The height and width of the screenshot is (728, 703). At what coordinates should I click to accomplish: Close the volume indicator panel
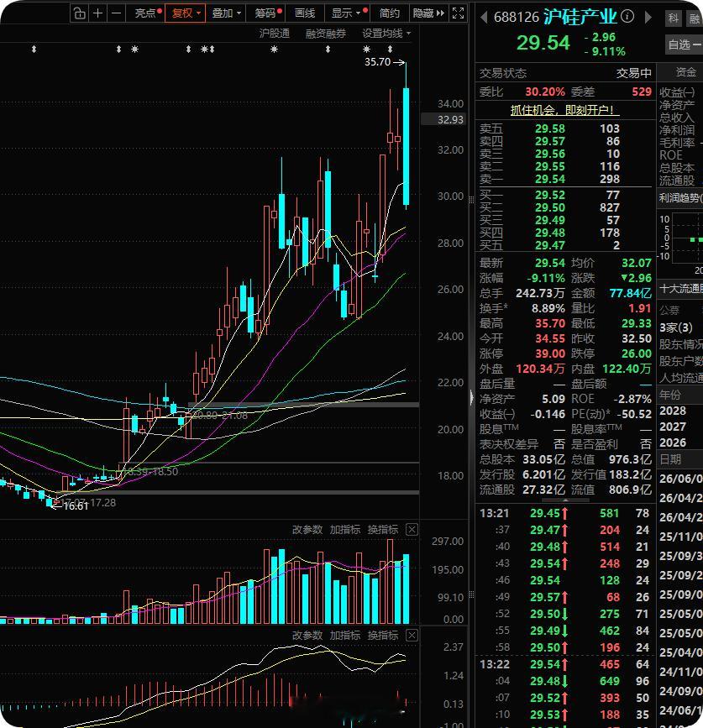click(x=412, y=529)
